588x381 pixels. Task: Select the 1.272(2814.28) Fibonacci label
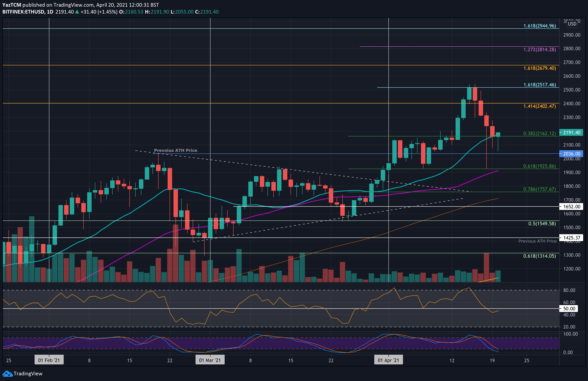tap(540, 49)
